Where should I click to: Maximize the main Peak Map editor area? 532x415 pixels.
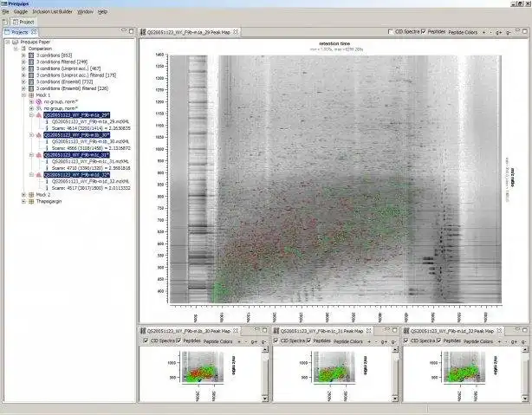click(x=524, y=31)
